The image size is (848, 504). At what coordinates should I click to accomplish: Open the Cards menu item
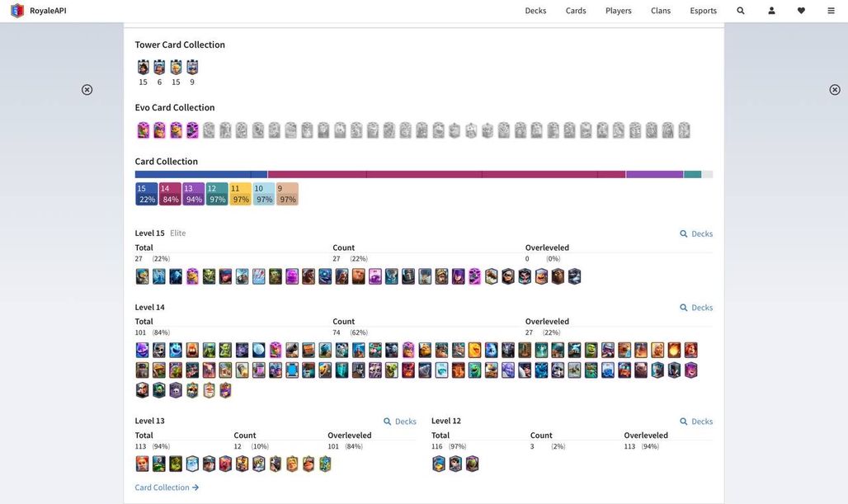pos(576,11)
